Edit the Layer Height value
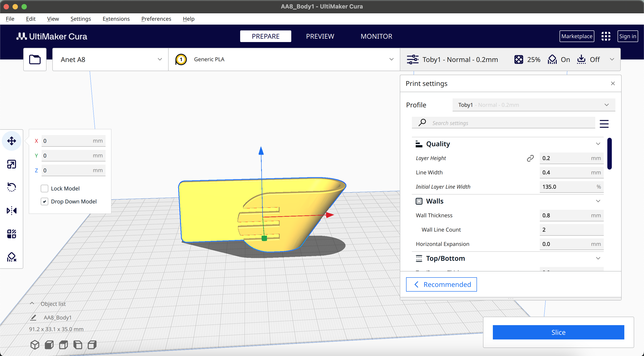This screenshot has height=356, width=644. tap(572, 158)
